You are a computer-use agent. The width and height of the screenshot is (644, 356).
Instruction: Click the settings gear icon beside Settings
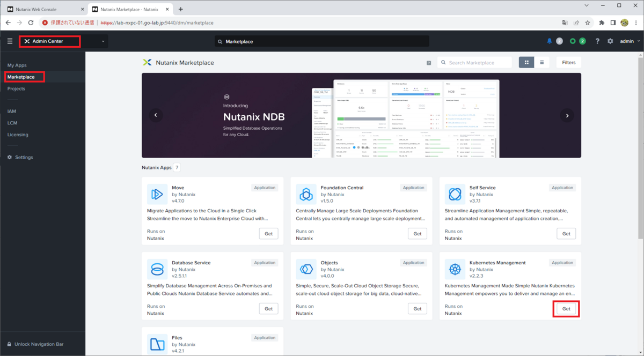tap(10, 158)
